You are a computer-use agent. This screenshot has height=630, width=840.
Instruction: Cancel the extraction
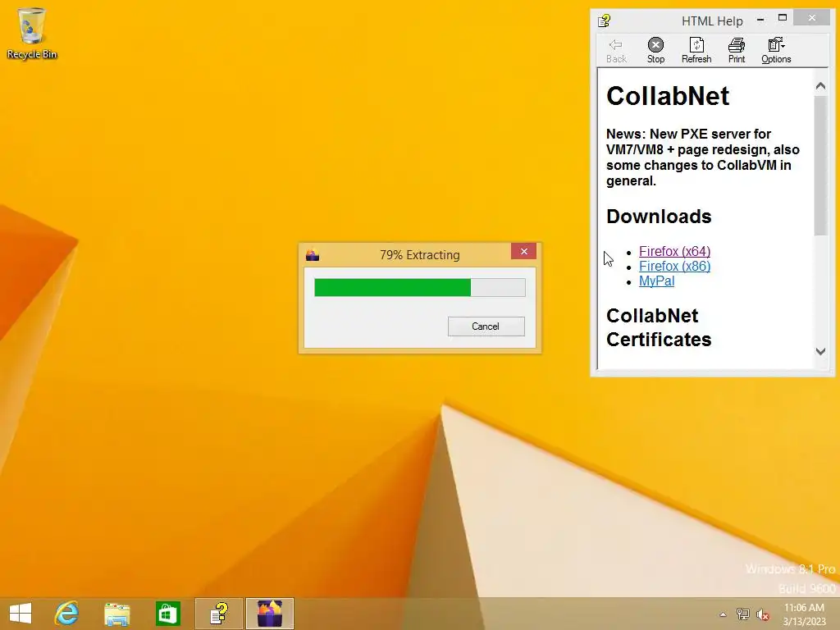coord(486,326)
